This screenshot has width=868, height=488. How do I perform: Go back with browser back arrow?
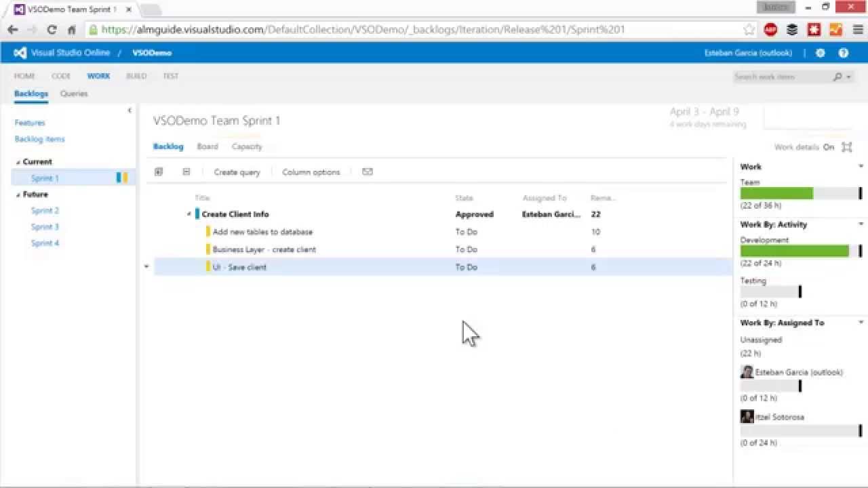click(12, 30)
